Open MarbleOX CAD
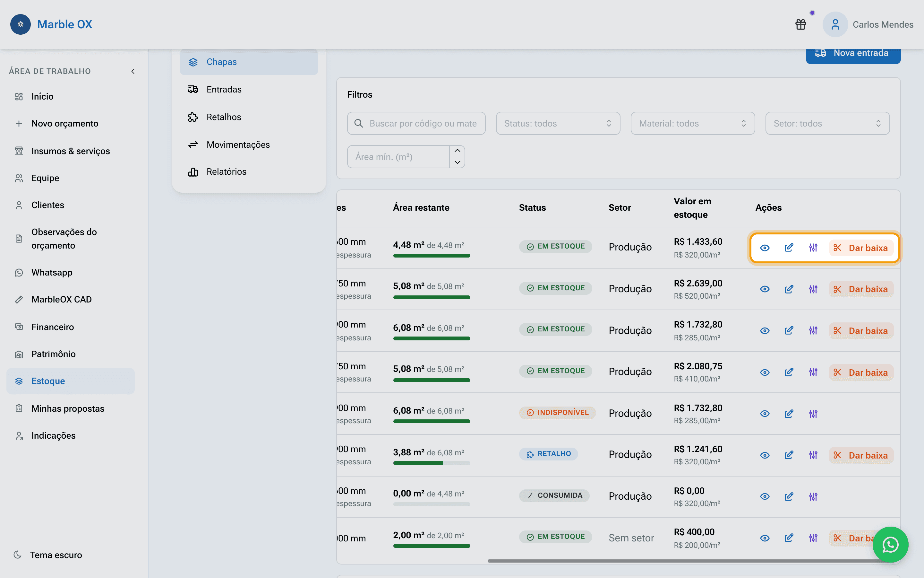This screenshot has height=578, width=924. (71, 299)
